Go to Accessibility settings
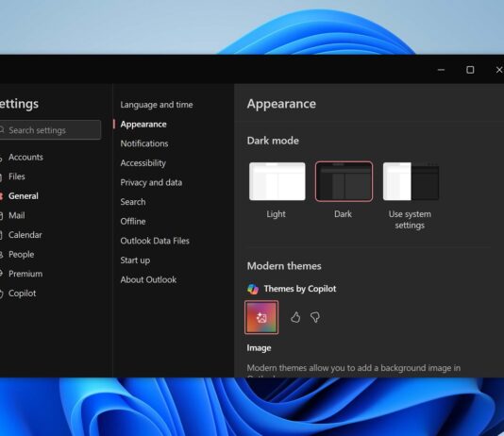The width and height of the screenshot is (504, 436). tap(143, 163)
